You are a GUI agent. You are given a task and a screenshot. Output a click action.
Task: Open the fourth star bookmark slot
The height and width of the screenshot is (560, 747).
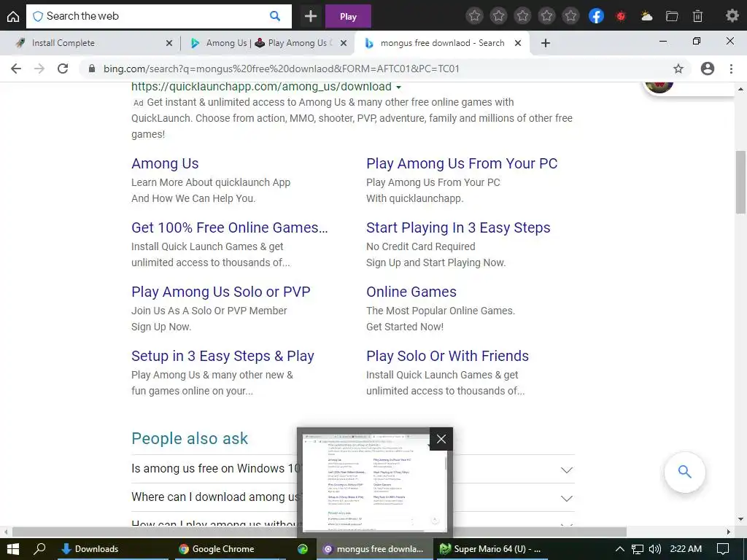point(547,16)
